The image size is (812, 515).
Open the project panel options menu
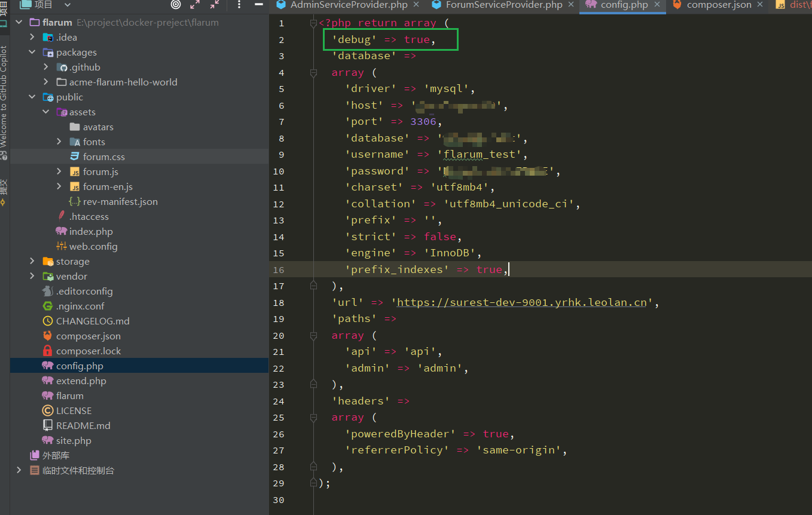tap(239, 5)
